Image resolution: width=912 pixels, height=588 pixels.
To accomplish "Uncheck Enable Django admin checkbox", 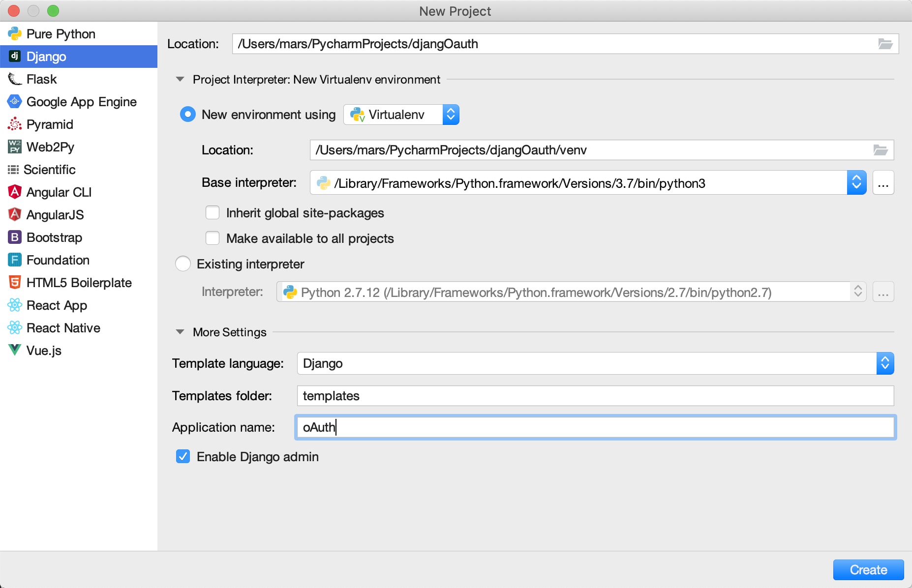I will (183, 457).
